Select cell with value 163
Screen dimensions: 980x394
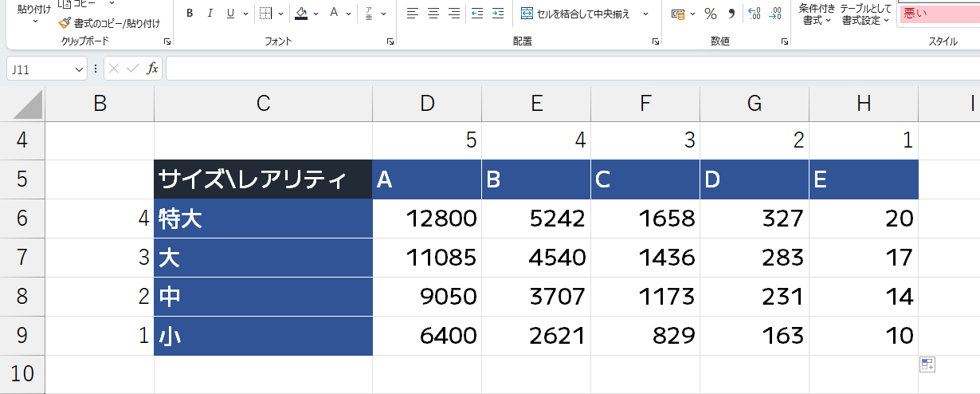coord(755,336)
